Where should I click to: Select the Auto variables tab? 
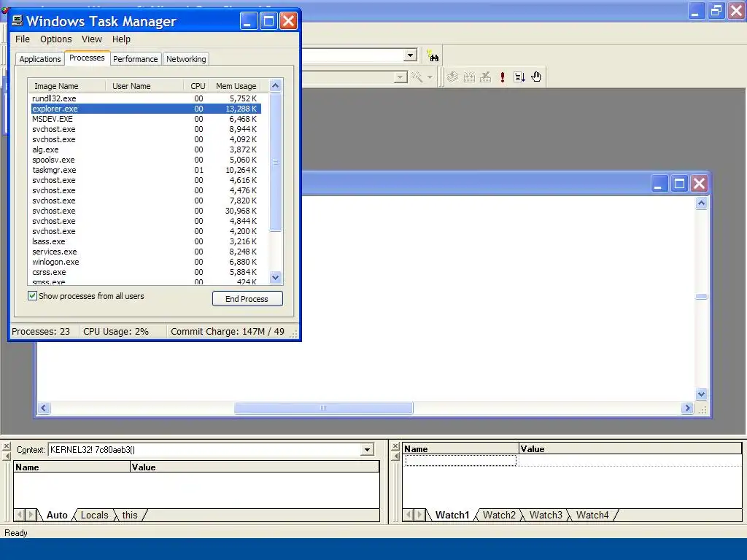(57, 515)
